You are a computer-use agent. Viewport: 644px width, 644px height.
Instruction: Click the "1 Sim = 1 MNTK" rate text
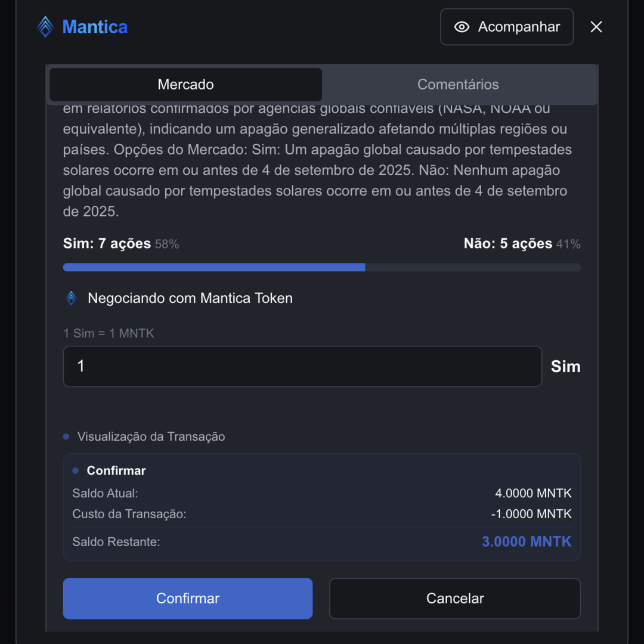click(109, 333)
